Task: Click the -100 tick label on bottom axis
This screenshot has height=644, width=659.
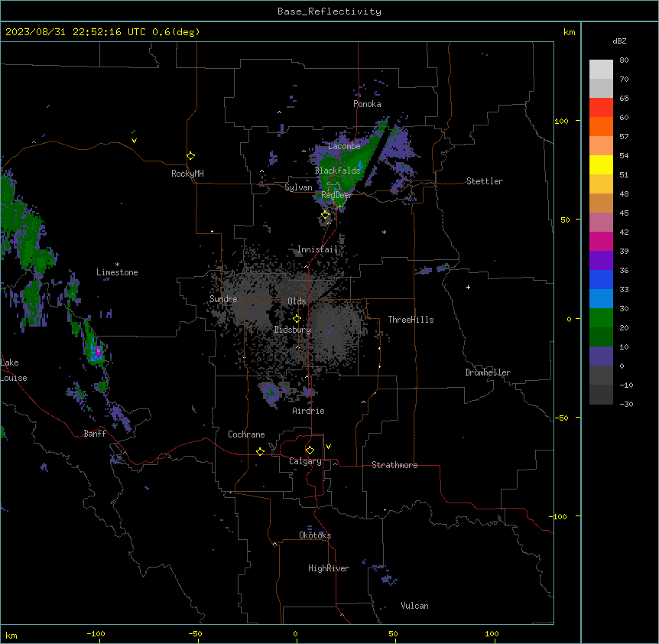Action: pyautogui.click(x=96, y=633)
